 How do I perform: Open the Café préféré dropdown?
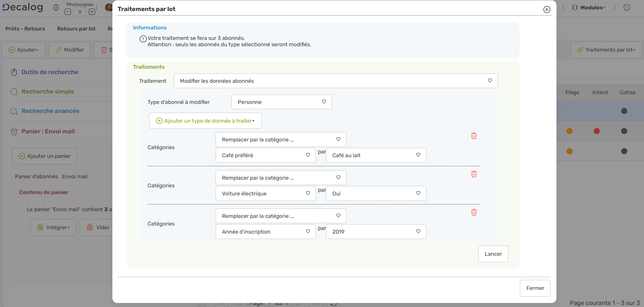tap(266, 155)
